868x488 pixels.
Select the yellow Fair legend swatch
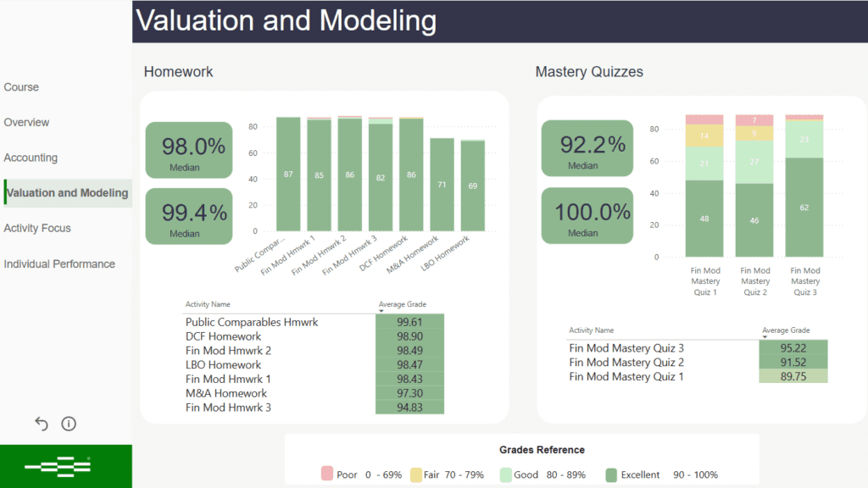point(417,474)
